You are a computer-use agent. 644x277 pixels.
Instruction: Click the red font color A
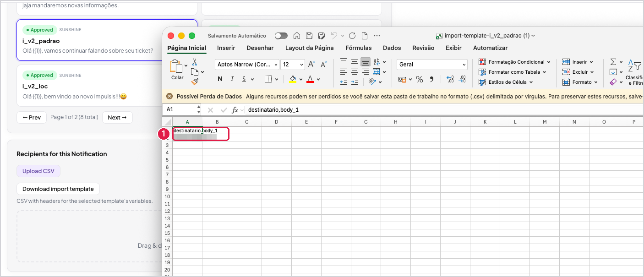(x=310, y=79)
